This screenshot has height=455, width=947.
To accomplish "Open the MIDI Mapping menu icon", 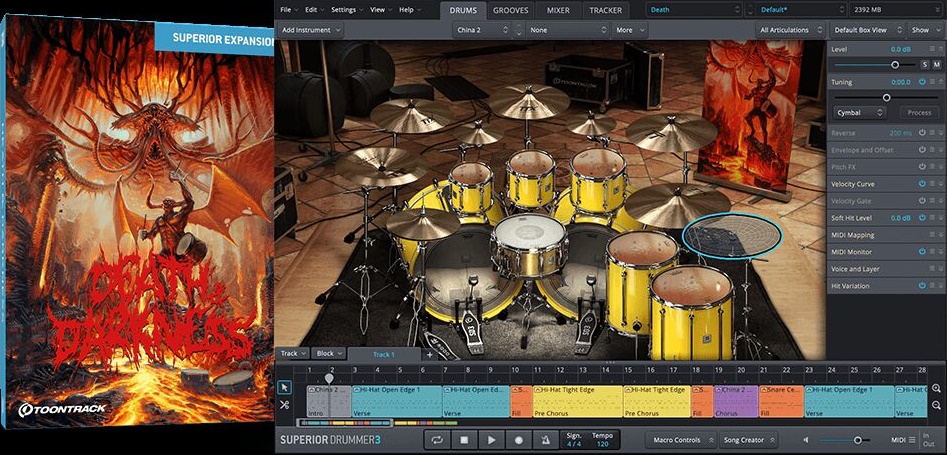I will (x=932, y=234).
